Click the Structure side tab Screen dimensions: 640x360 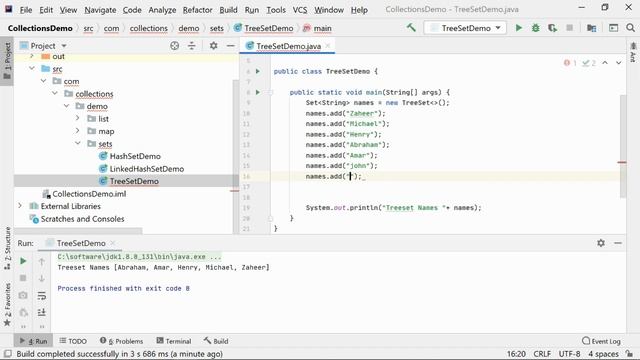tap(7, 248)
